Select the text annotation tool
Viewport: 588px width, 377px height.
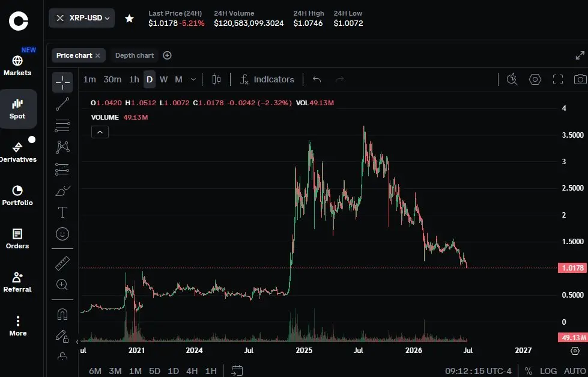click(x=62, y=212)
